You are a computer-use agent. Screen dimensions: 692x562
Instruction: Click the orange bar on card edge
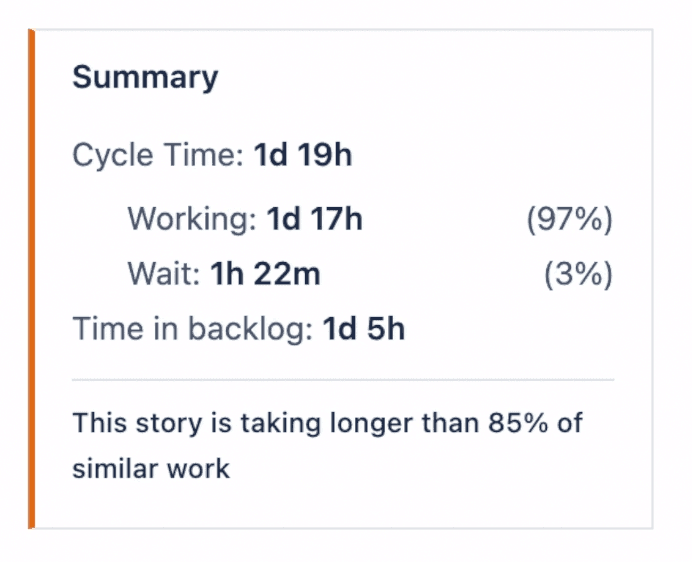(x=31, y=279)
